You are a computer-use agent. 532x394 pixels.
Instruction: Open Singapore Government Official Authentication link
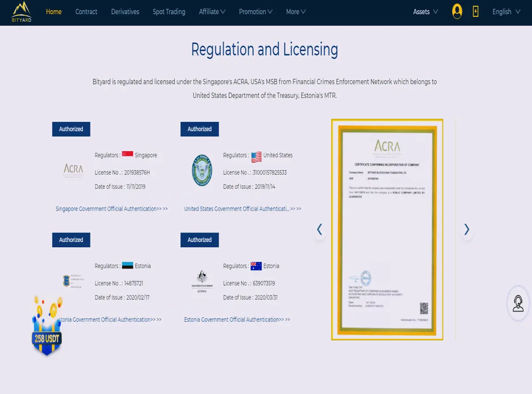tap(112, 209)
